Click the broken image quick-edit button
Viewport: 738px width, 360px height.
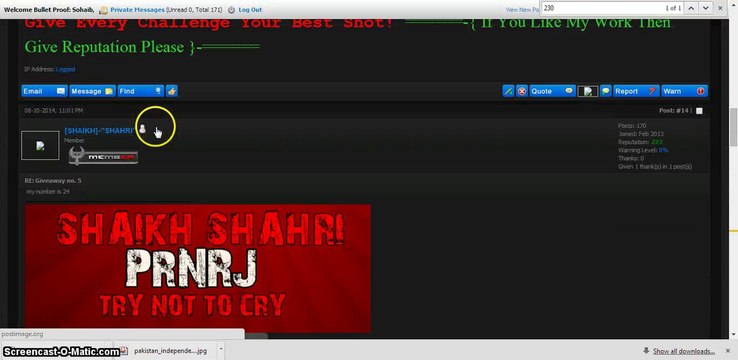(588, 91)
